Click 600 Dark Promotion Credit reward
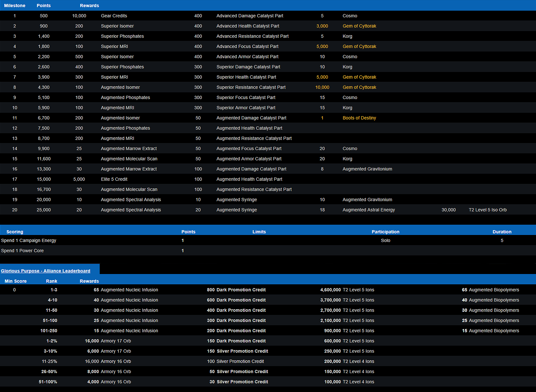This screenshot has width=536, height=392. (x=236, y=300)
